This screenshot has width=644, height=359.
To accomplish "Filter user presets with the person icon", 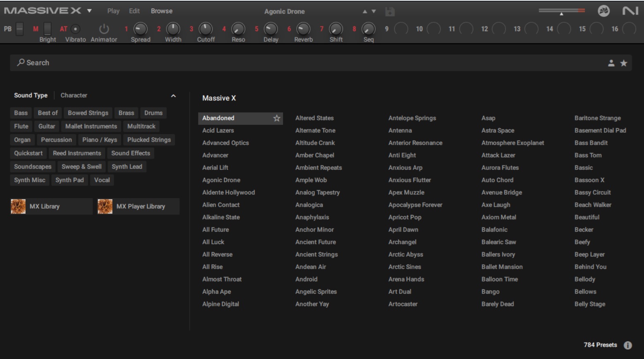I will tap(611, 63).
